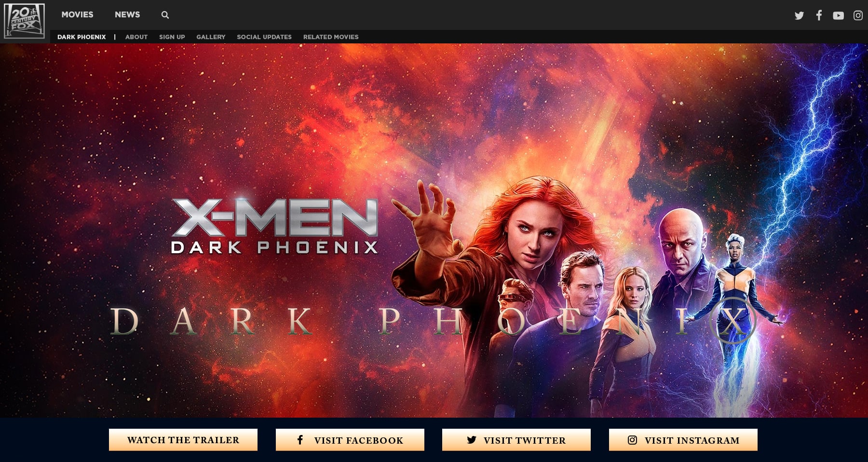Image resolution: width=868 pixels, height=462 pixels.
Task: Click the Facebook icon in the header
Action: (x=819, y=15)
